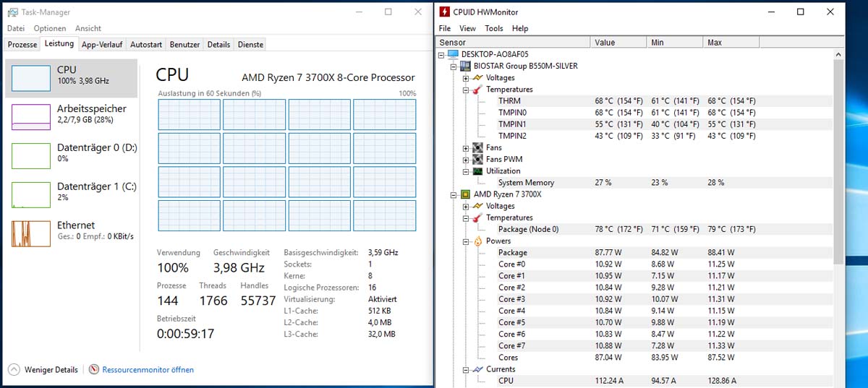This screenshot has height=388, width=868.
Task: Expand the Fans PWM node
Action: 466,160
